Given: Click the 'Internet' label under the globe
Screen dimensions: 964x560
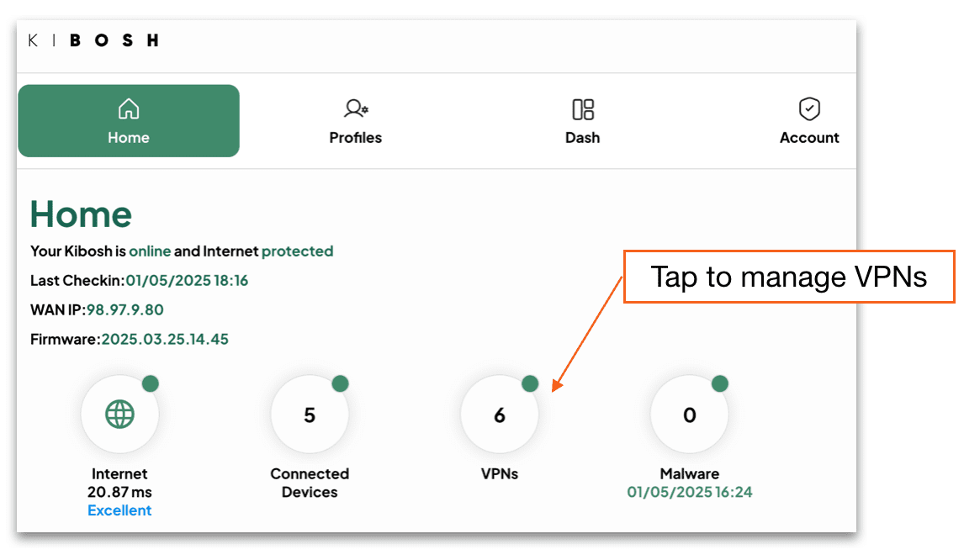Looking at the screenshot, I should click(x=119, y=474).
